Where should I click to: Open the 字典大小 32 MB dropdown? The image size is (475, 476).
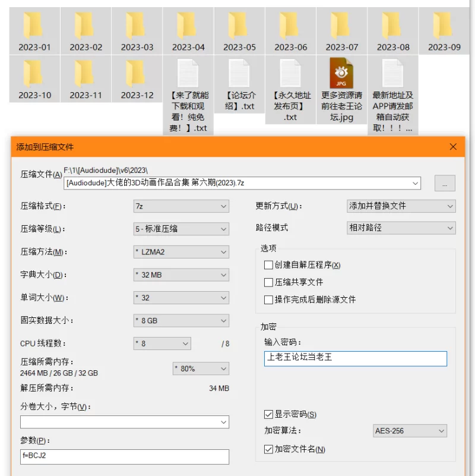(x=181, y=275)
